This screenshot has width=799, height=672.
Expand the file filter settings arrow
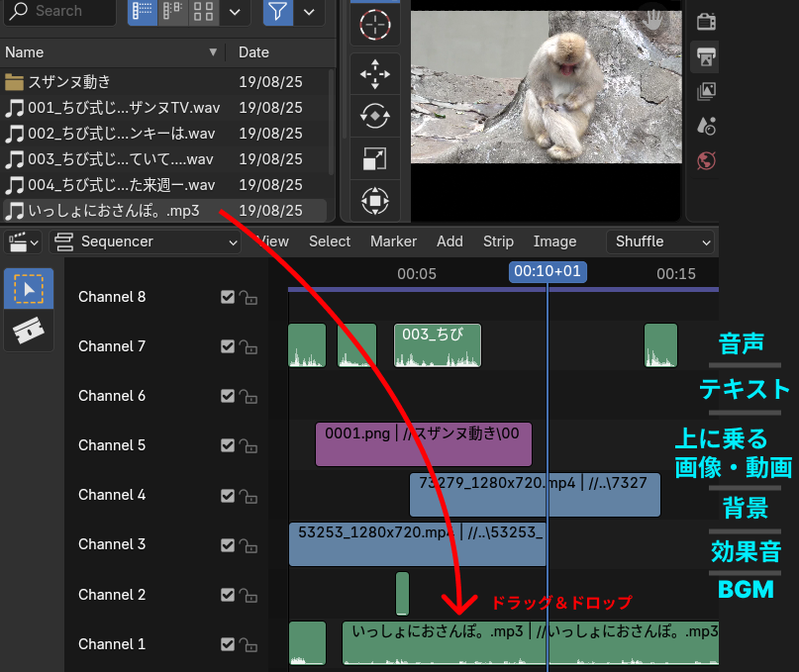point(309,12)
